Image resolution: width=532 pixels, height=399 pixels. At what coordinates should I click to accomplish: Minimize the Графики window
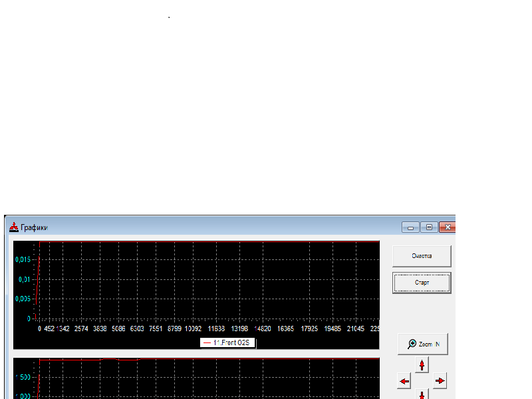410,227
